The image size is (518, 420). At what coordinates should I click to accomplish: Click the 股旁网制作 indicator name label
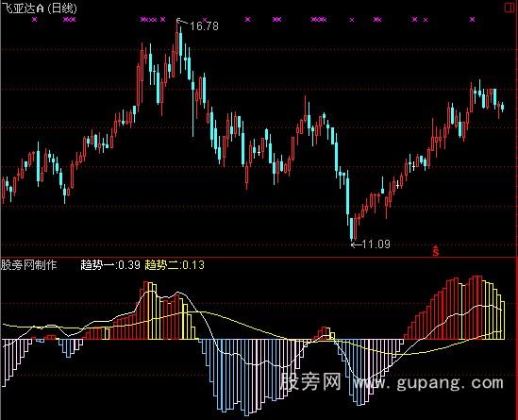point(29,265)
